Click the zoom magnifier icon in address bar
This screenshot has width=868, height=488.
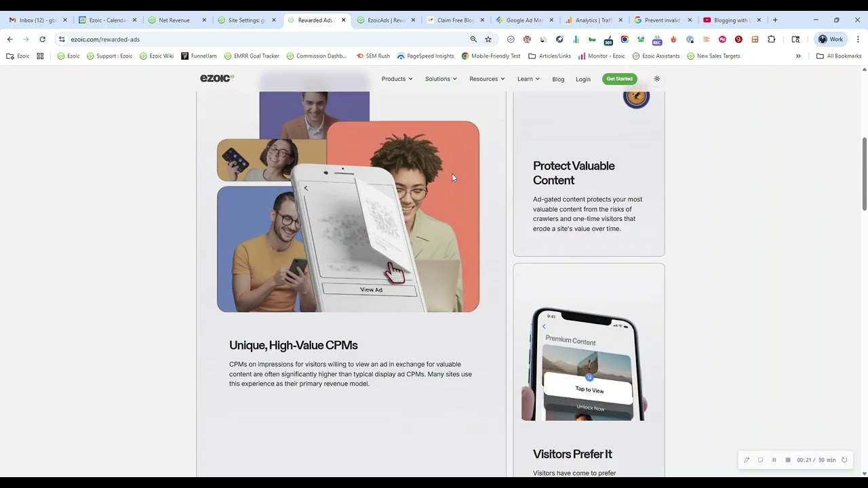pos(473,39)
